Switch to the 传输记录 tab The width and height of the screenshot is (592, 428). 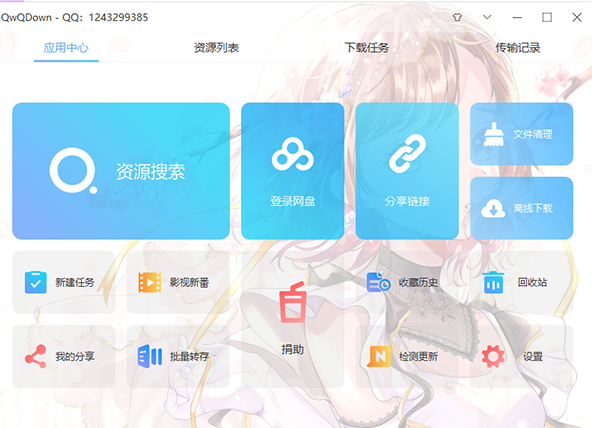point(518,48)
